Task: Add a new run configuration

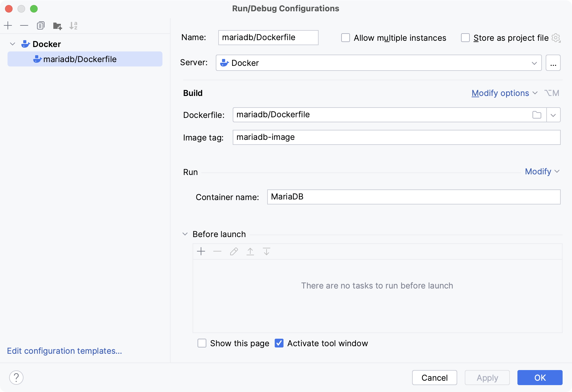Action: coord(8,25)
